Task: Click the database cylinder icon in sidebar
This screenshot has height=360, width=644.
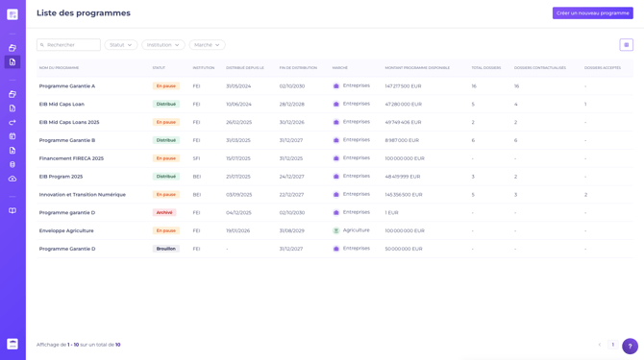Action: tap(12, 164)
